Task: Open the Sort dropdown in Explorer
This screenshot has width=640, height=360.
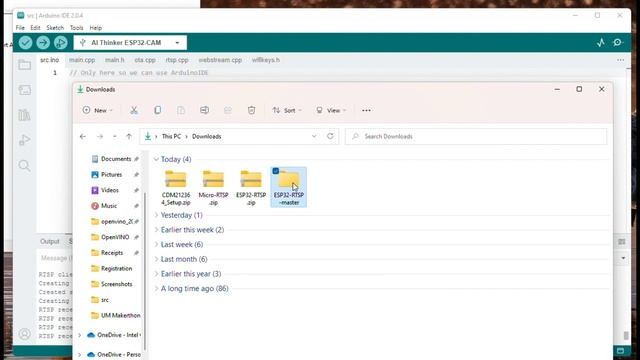Action: pos(287,110)
